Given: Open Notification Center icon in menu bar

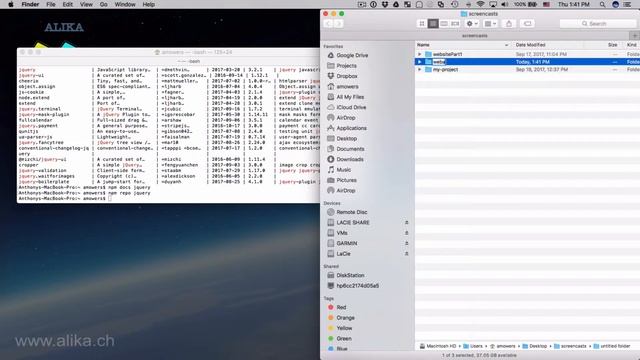Looking at the screenshot, I should coord(627,4).
